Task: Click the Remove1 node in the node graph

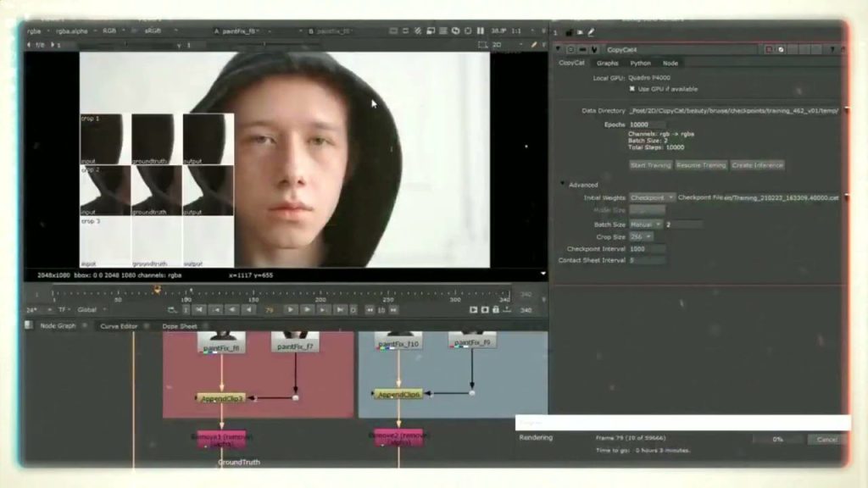Action: click(x=221, y=439)
